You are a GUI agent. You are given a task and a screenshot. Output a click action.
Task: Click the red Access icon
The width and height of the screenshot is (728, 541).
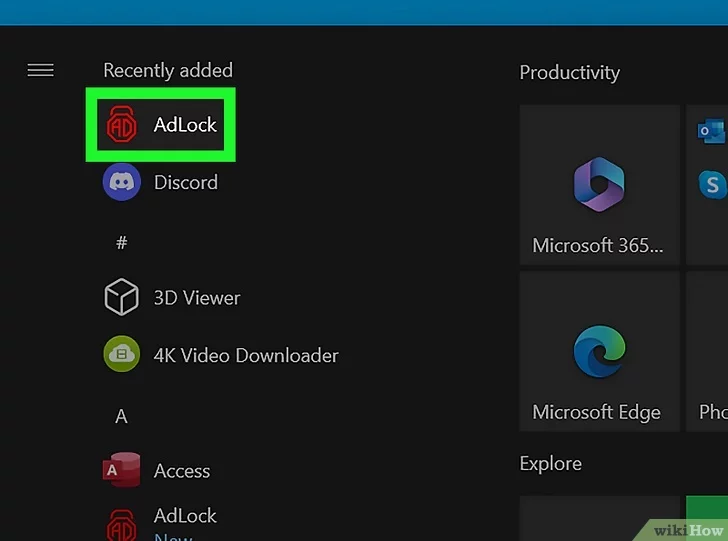coord(122,470)
